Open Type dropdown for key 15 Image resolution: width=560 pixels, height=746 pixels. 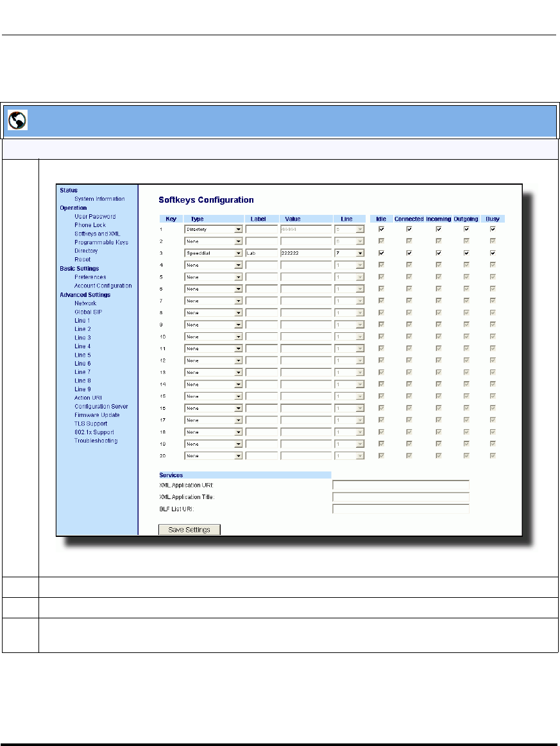(213, 396)
